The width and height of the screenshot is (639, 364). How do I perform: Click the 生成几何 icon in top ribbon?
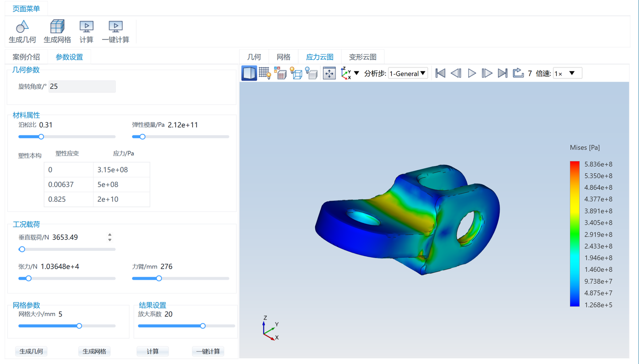[22, 27]
